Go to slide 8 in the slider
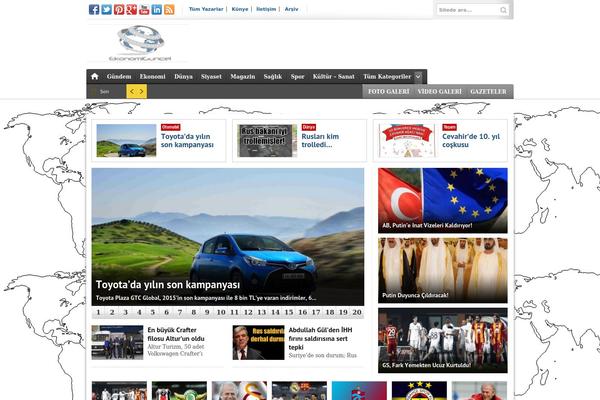Screen dimensions: 600x400 coord(194,312)
